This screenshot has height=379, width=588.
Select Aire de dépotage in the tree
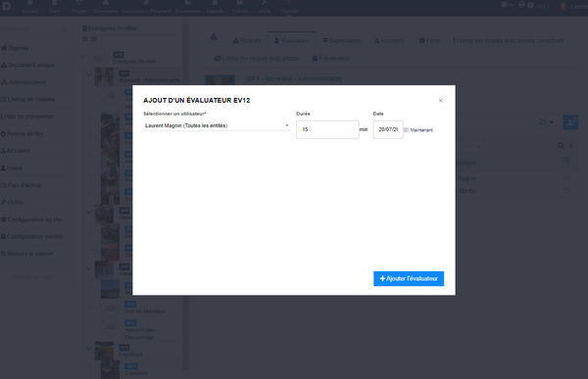click(144, 311)
